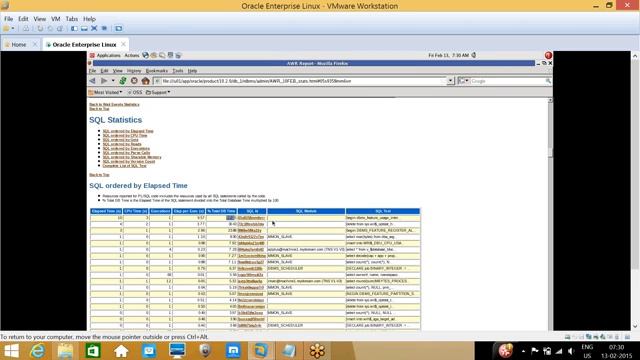Close the Oracle Enterprise Linux tab
Viewport: 640px width, 360px height.
coord(123,44)
